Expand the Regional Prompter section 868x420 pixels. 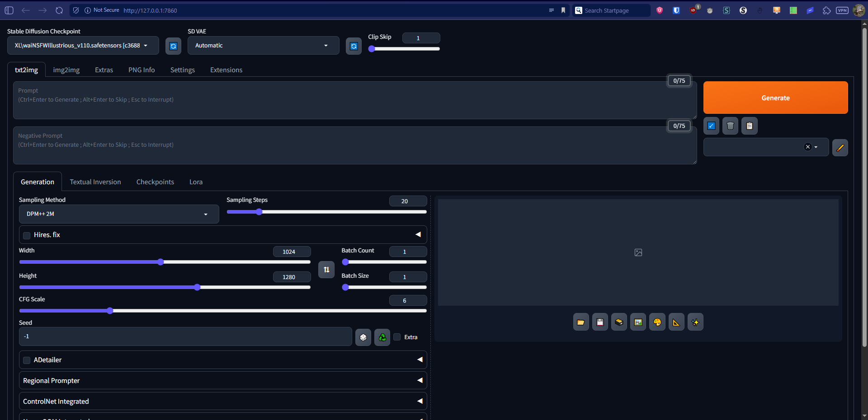coord(223,381)
